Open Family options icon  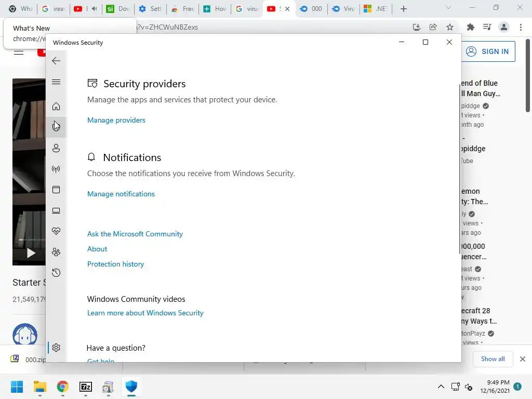[56, 252]
